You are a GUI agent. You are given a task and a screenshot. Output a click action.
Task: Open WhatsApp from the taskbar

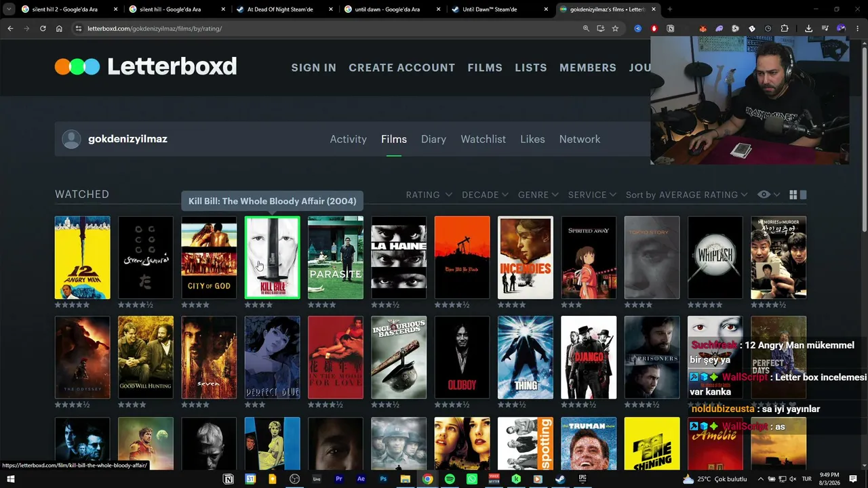(471, 479)
